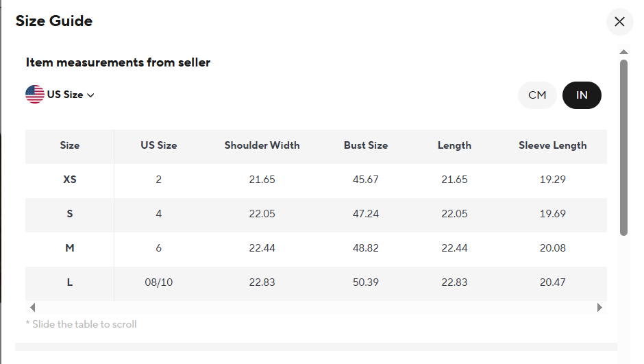This screenshot has height=364, width=644.
Task: Click the horizontal table scrollbar track
Action: 315,308
